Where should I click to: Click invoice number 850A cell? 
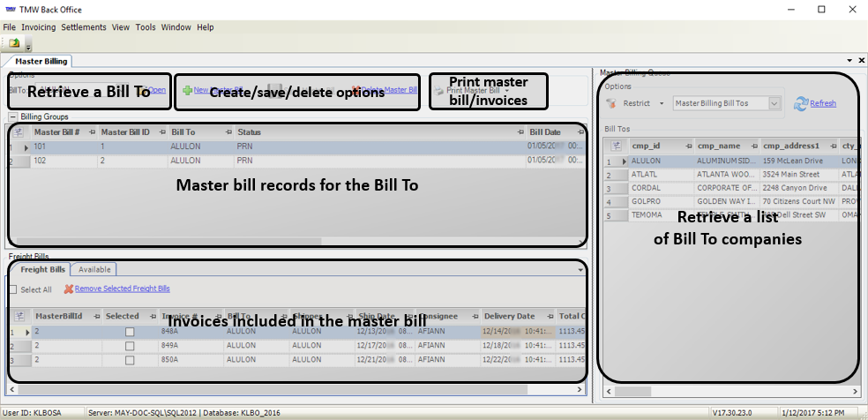(191, 360)
